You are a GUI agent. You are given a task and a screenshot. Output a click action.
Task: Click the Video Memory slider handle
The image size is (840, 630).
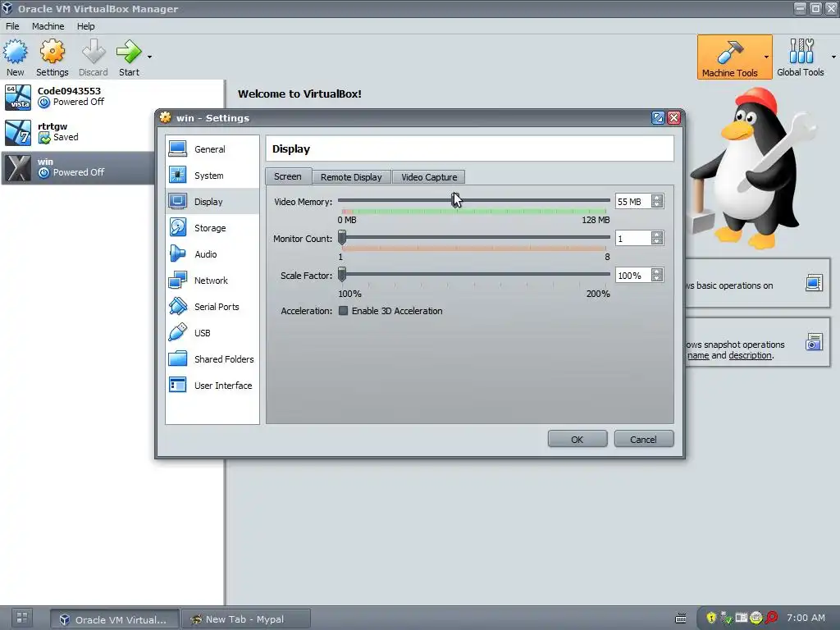[x=455, y=200]
